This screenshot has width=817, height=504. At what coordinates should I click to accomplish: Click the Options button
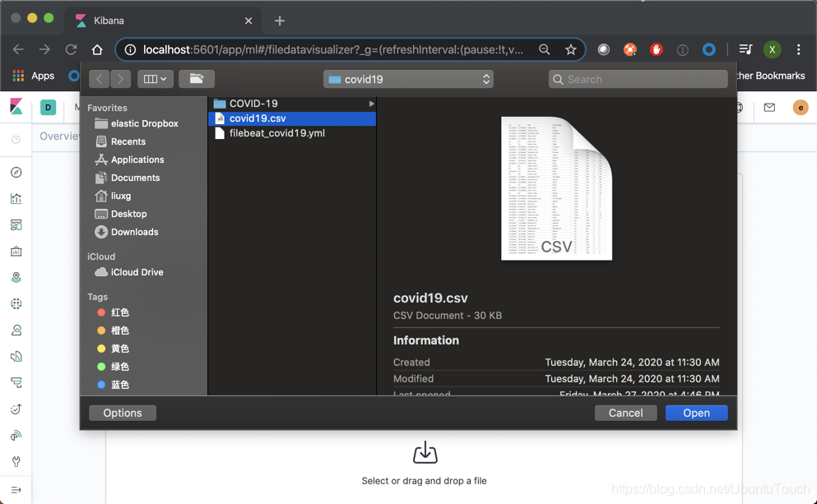point(122,413)
